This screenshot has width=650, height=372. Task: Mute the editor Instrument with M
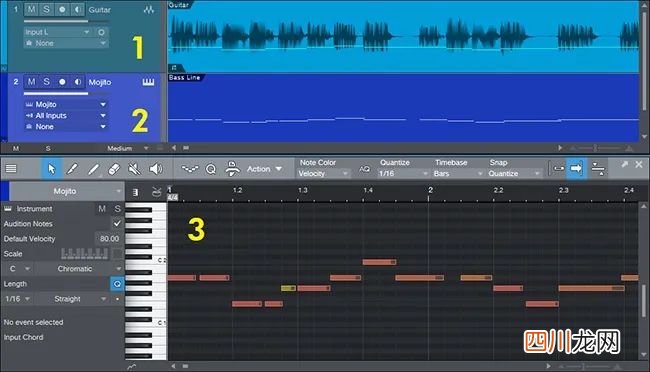tap(102, 209)
